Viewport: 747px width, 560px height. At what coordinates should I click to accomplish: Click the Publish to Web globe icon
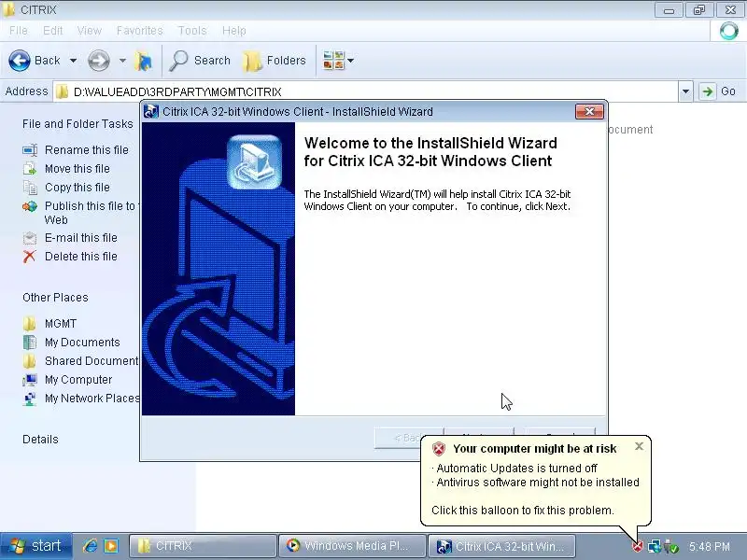[30, 206]
